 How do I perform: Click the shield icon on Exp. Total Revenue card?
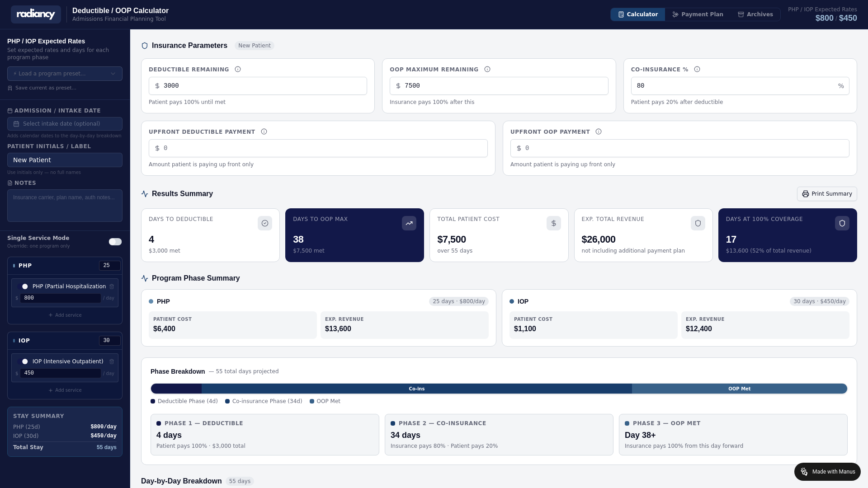pyautogui.click(x=698, y=223)
